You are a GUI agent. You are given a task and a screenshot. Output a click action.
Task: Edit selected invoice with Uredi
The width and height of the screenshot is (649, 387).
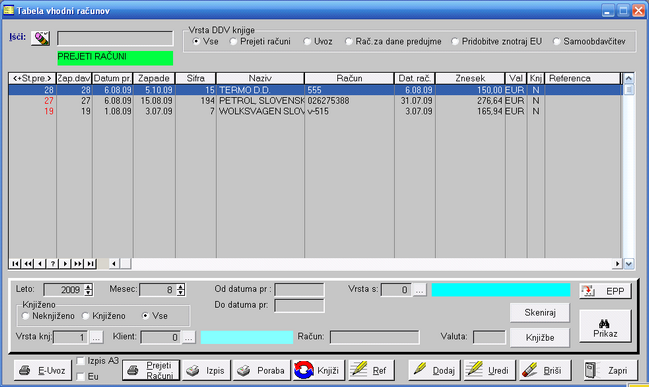pyautogui.click(x=490, y=370)
